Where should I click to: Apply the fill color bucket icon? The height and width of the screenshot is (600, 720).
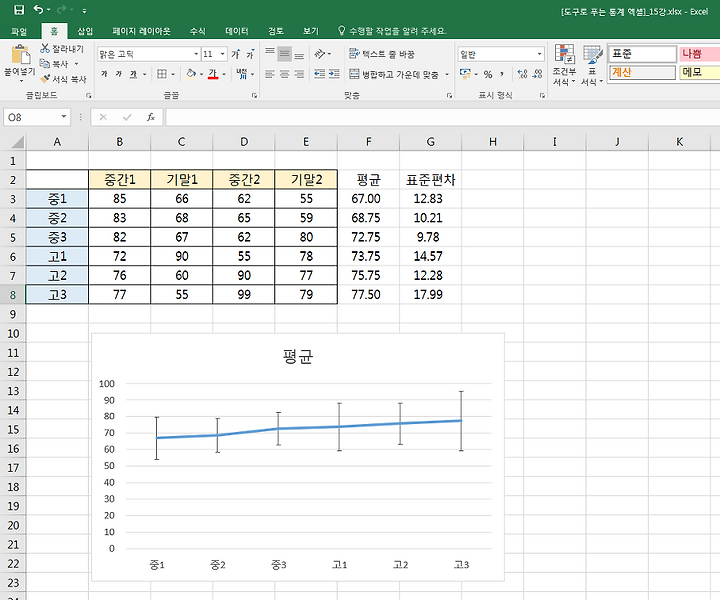(x=191, y=73)
